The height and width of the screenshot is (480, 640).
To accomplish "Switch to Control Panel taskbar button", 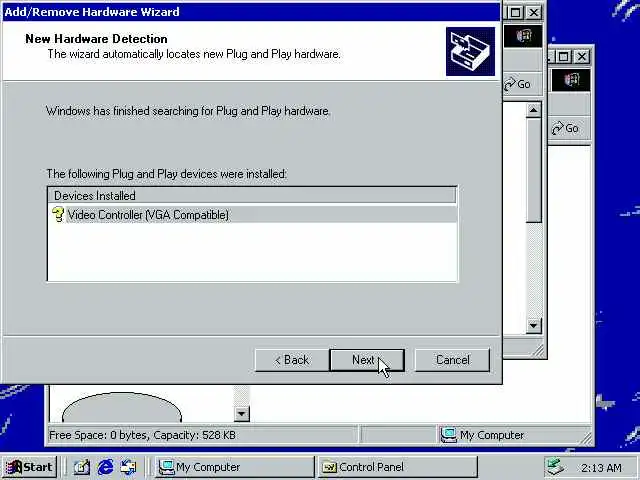I will (x=397, y=467).
